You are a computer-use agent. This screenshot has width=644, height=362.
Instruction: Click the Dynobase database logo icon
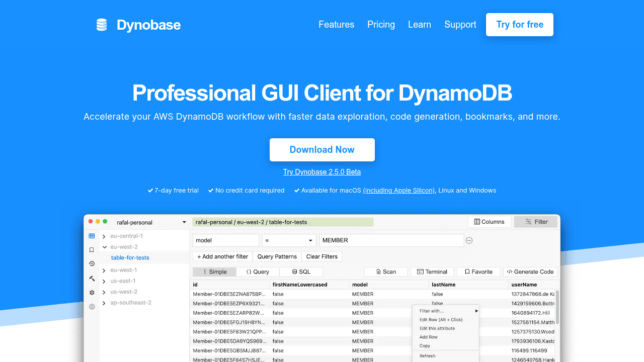point(102,25)
